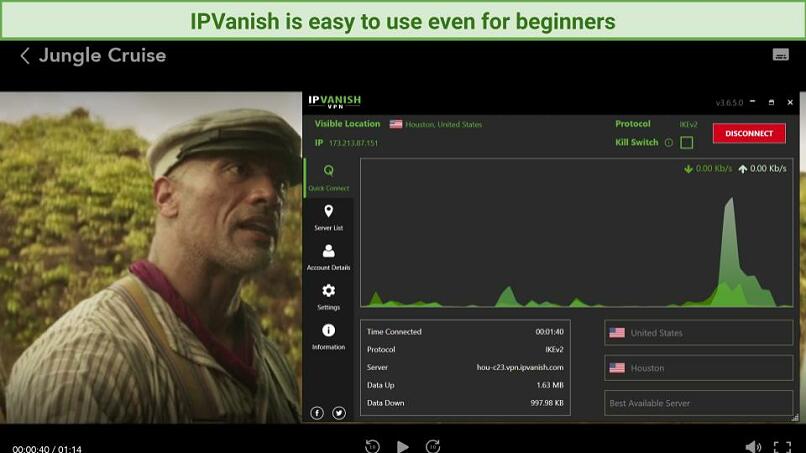Click the Time Connected value 00:01:40
The width and height of the screenshot is (806, 453).
(x=549, y=332)
